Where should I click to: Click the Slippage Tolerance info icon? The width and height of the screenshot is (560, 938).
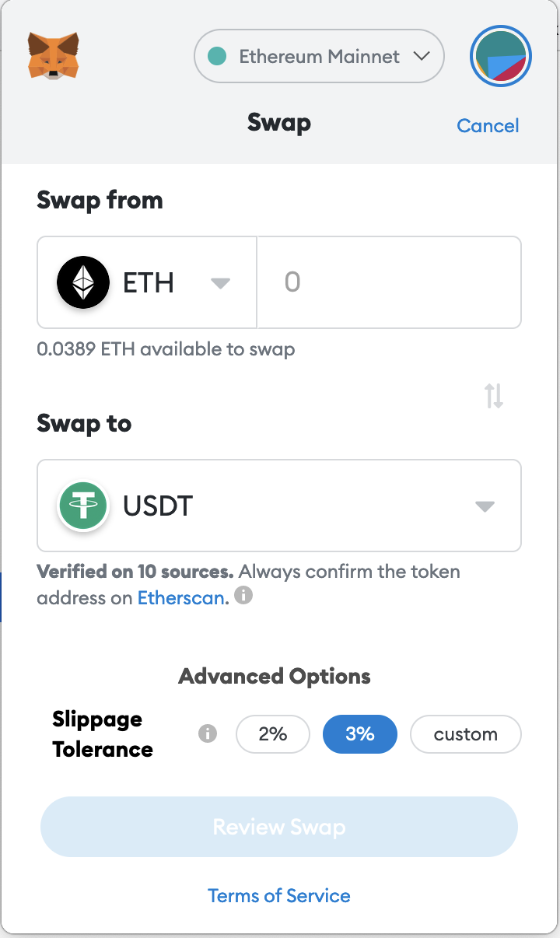click(x=208, y=733)
